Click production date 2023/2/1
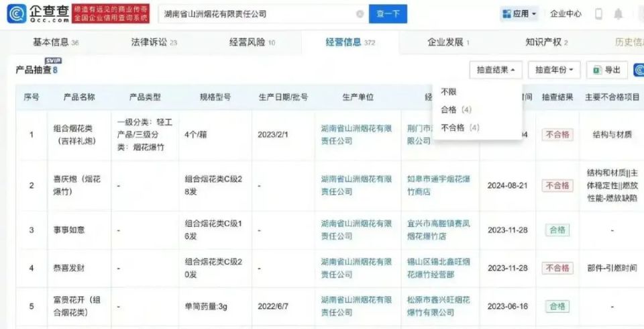 click(273, 134)
